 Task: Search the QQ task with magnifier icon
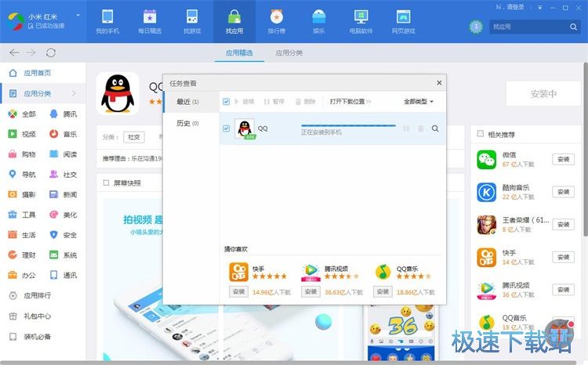435,128
